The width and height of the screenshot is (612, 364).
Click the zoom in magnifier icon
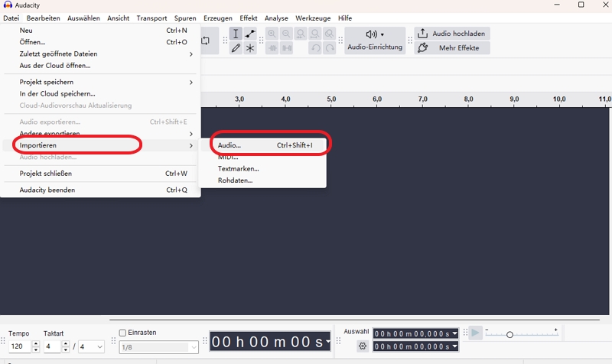(x=272, y=34)
